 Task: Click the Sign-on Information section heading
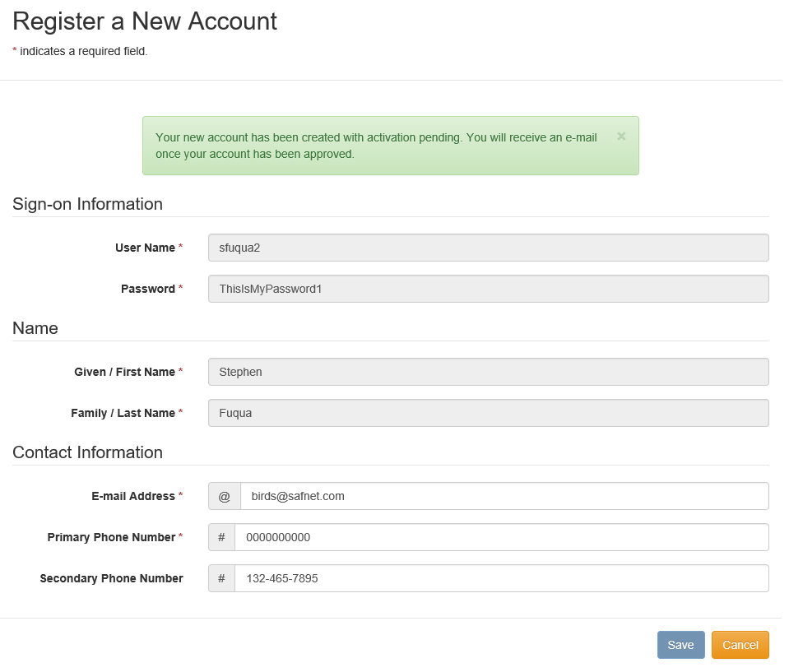[89, 206]
